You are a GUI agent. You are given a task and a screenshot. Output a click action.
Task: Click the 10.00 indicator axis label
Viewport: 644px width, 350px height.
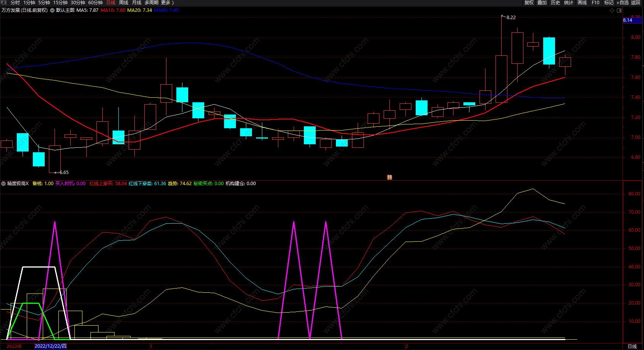click(634, 321)
